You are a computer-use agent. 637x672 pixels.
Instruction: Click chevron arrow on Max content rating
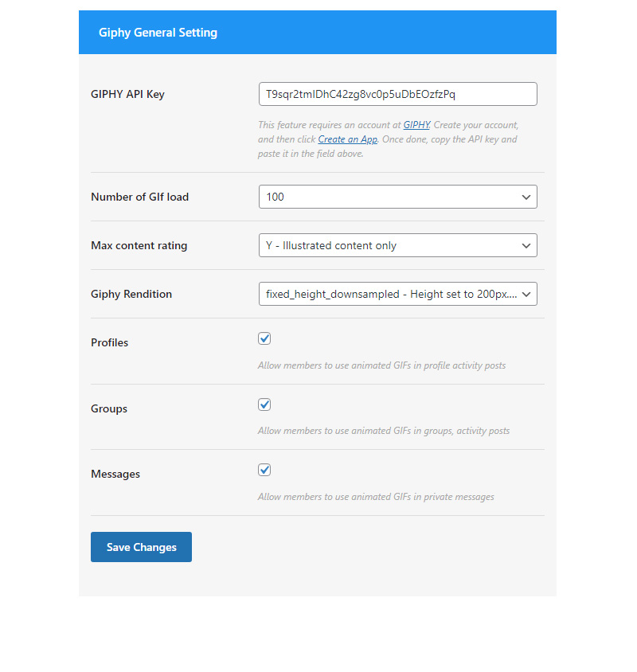(526, 245)
